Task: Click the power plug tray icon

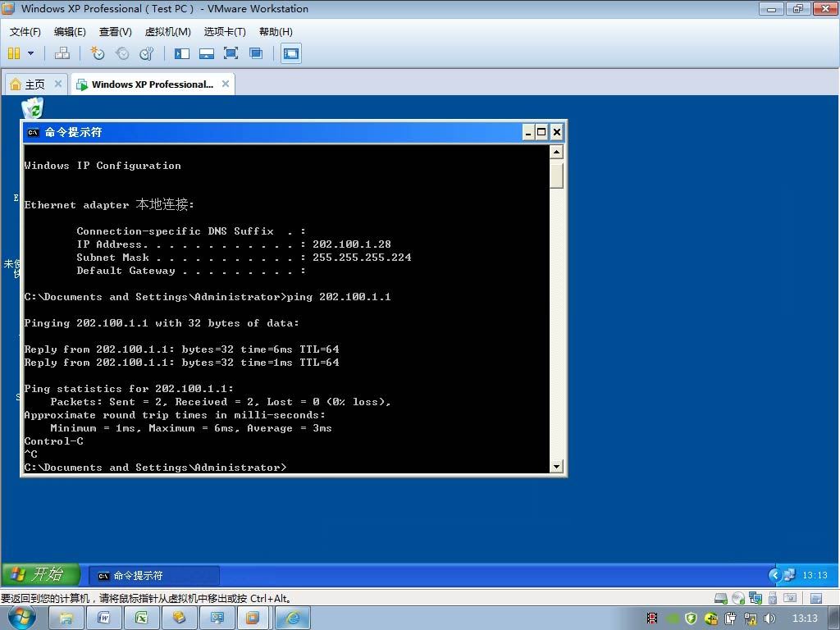Action: [x=731, y=619]
